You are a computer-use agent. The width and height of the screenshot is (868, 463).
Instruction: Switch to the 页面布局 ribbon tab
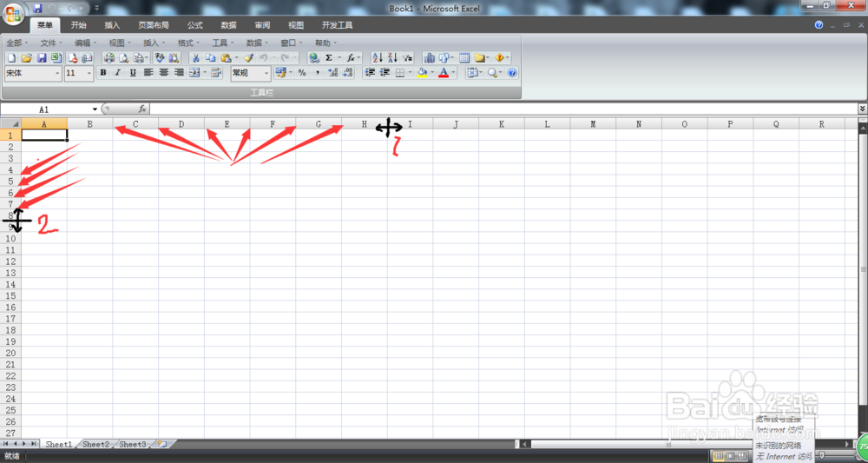[154, 25]
